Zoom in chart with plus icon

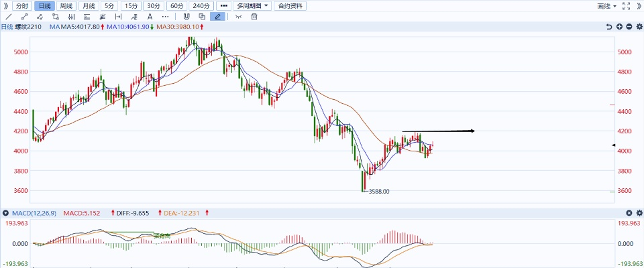pos(619,27)
